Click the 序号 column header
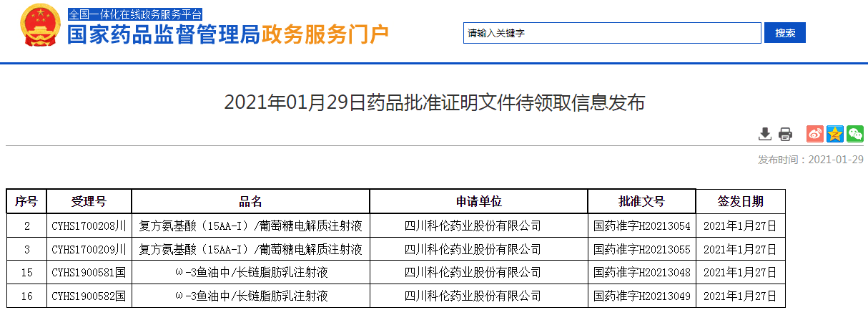Screen dimensions: 868x310 tap(26, 201)
